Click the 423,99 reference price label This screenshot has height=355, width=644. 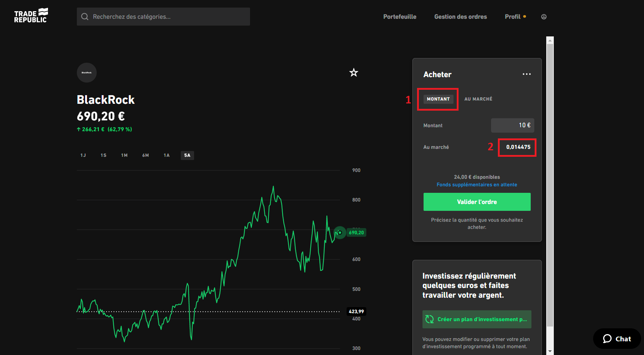356,311
